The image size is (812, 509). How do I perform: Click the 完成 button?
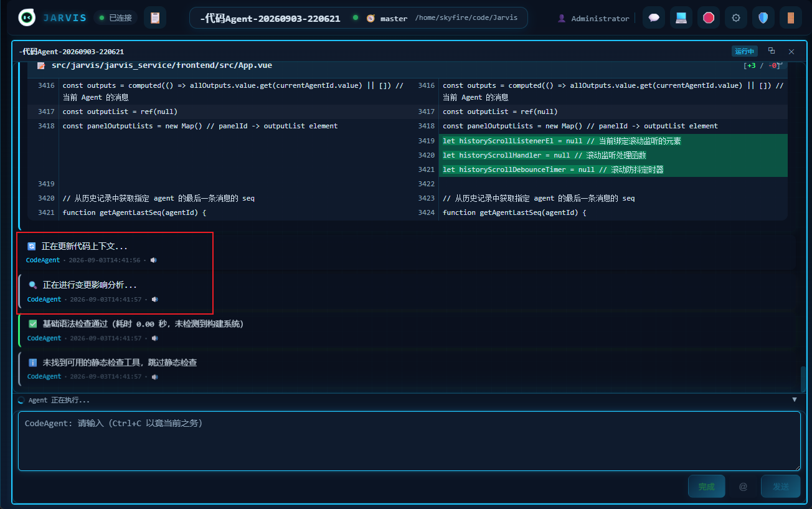coord(706,487)
